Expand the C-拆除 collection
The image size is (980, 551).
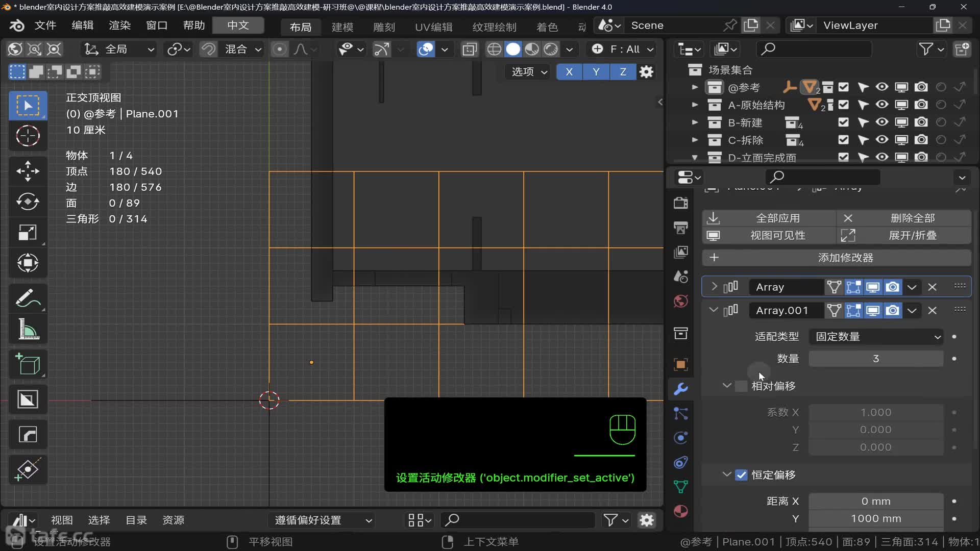695,140
